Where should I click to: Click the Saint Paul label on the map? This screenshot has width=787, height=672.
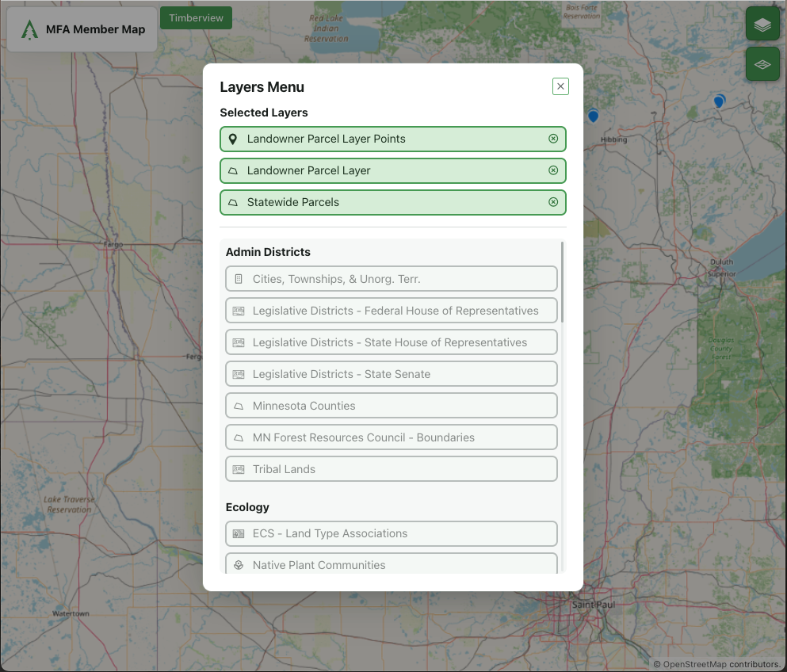[x=594, y=605]
